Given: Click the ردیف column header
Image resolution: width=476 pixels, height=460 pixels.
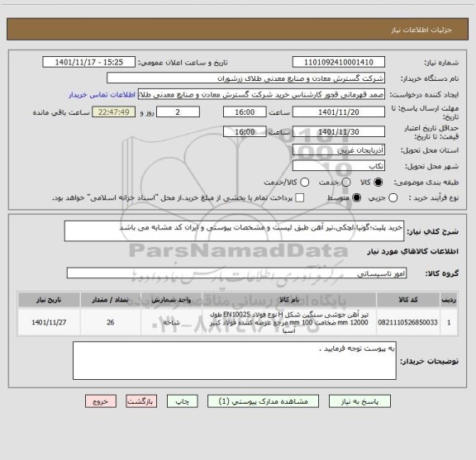Looking at the screenshot, I should (x=449, y=300).
